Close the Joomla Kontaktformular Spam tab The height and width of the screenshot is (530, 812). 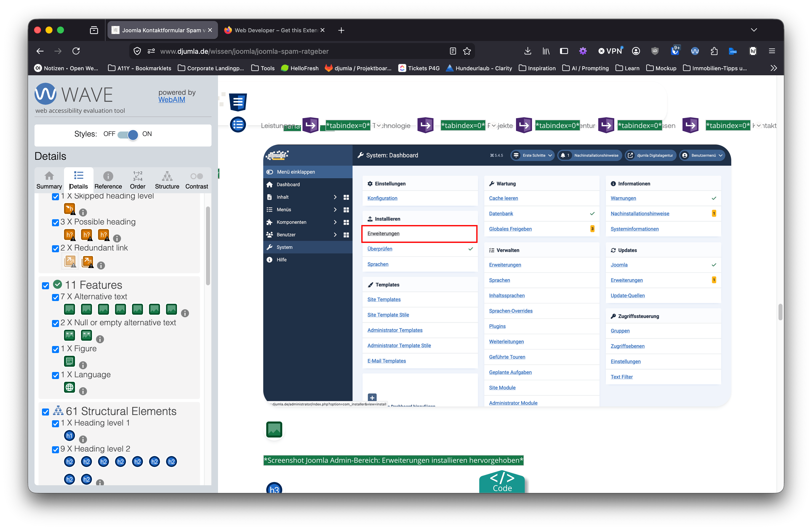(x=210, y=30)
